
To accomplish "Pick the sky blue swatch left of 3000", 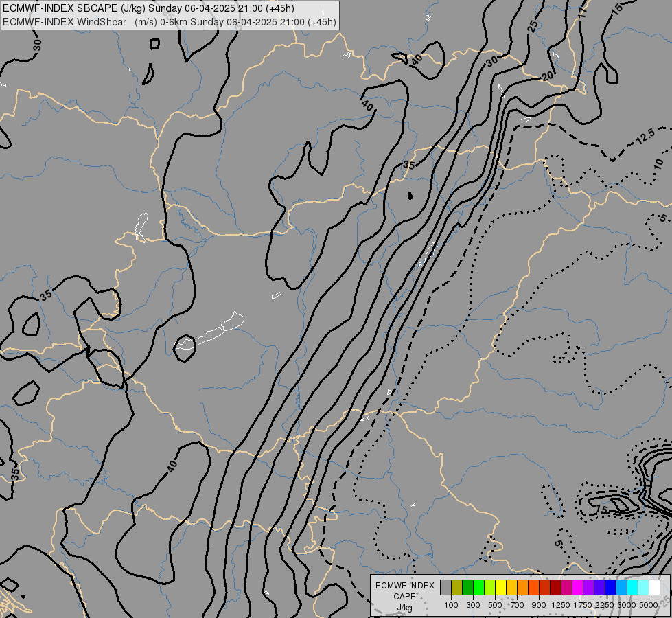I will pyautogui.click(x=621, y=588).
